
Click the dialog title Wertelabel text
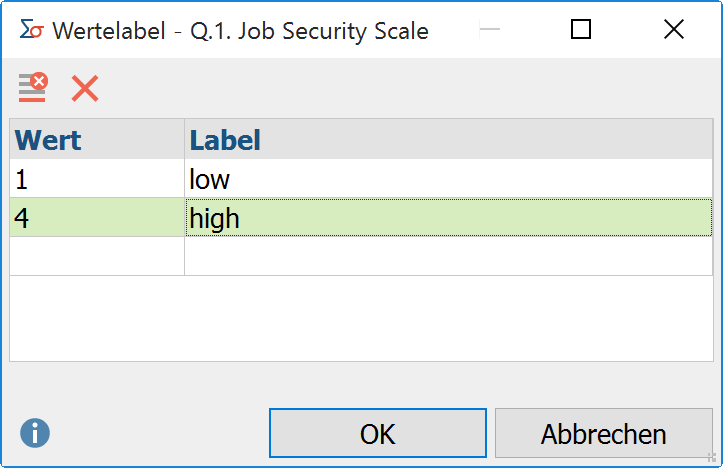[109, 31]
